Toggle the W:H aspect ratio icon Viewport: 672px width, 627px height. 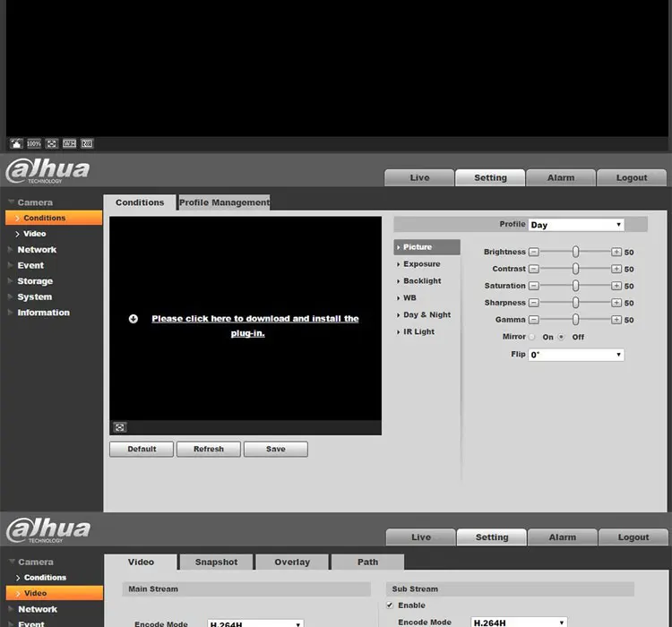(x=69, y=143)
